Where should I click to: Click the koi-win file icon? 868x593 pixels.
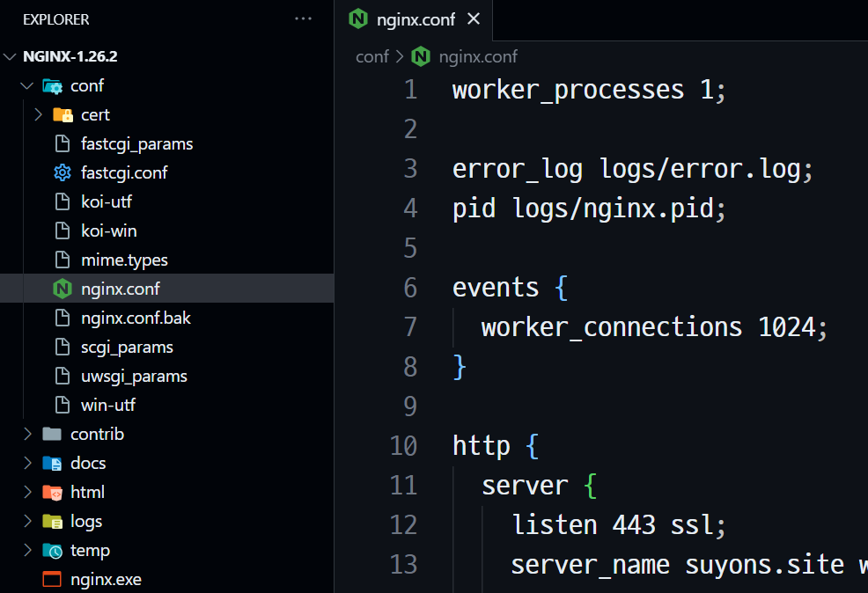tap(63, 231)
